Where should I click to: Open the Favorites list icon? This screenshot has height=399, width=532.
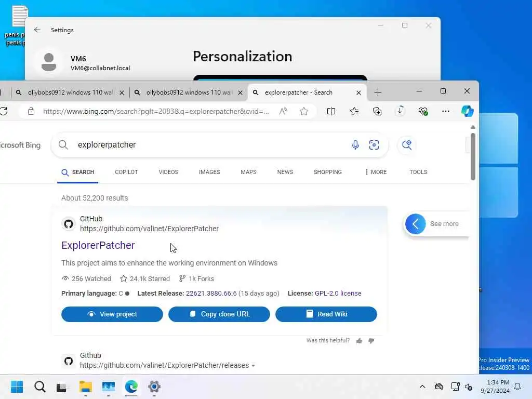coord(354,111)
